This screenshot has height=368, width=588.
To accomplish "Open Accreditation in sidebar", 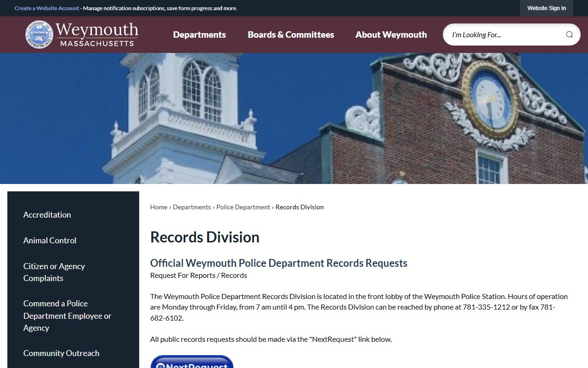I will point(47,215).
